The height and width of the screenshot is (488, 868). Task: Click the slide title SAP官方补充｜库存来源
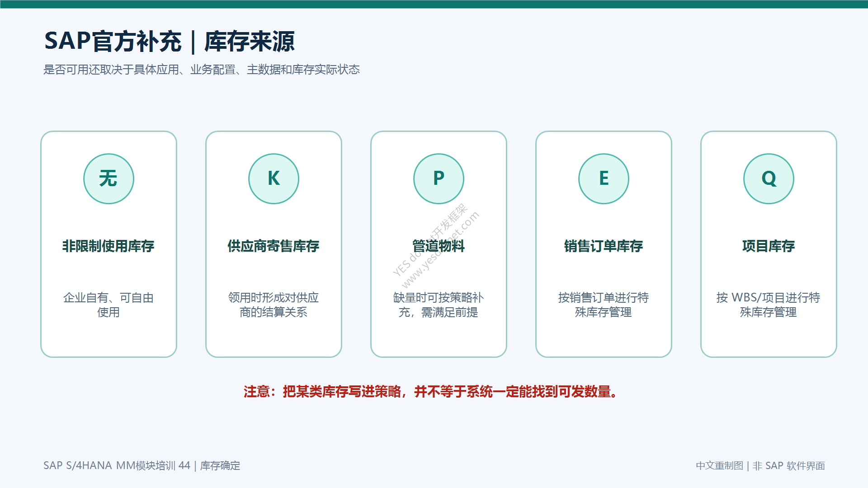(170, 41)
